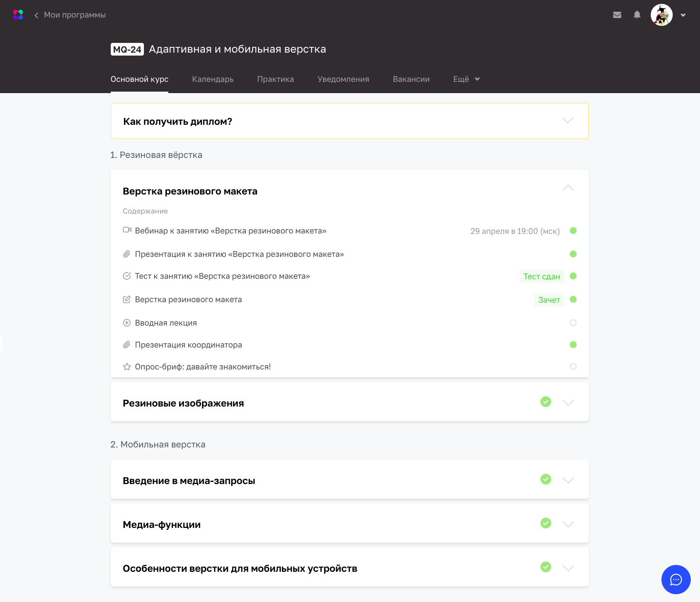Click the colorful logo in top-left corner

click(x=18, y=15)
